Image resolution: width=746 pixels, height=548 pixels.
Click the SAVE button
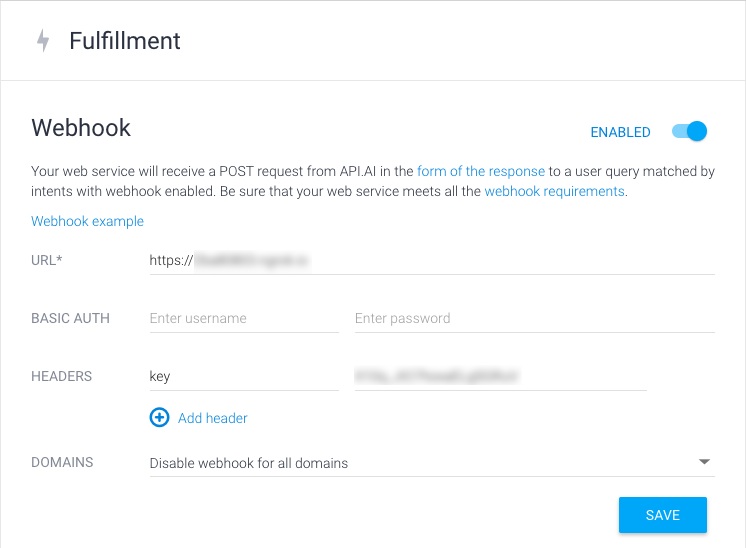point(663,515)
